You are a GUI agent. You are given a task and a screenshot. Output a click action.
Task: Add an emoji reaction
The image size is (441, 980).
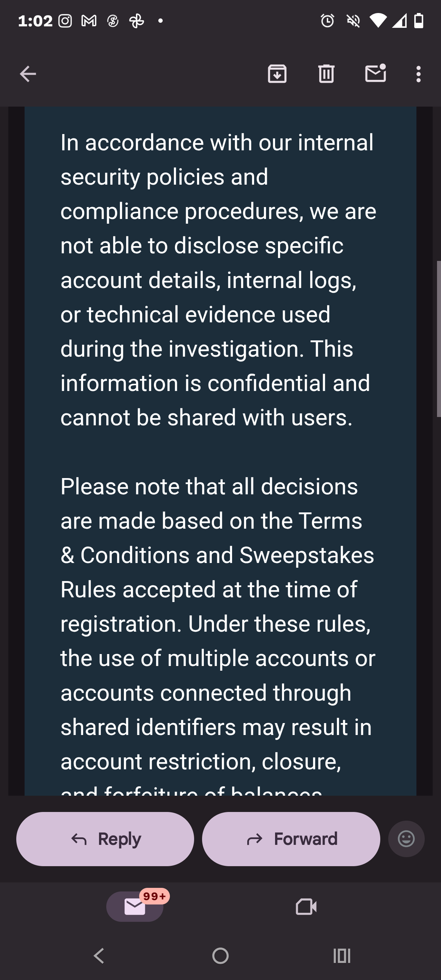[x=406, y=839]
